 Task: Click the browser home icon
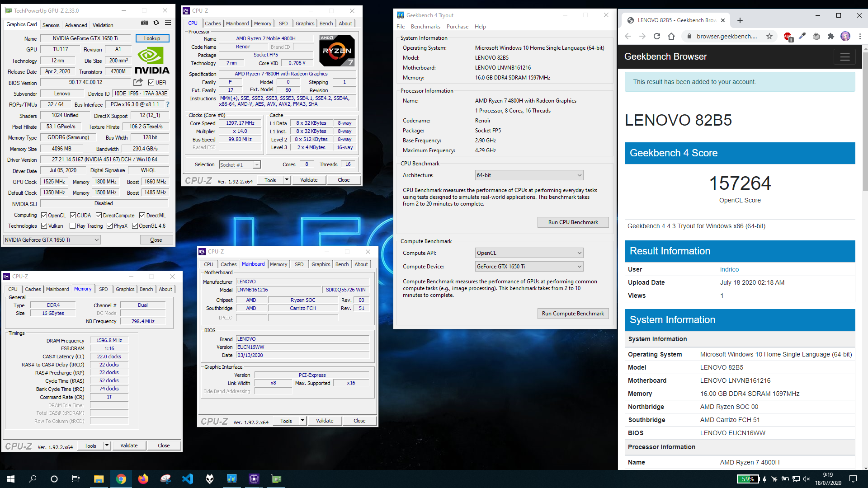pyautogui.click(x=671, y=36)
